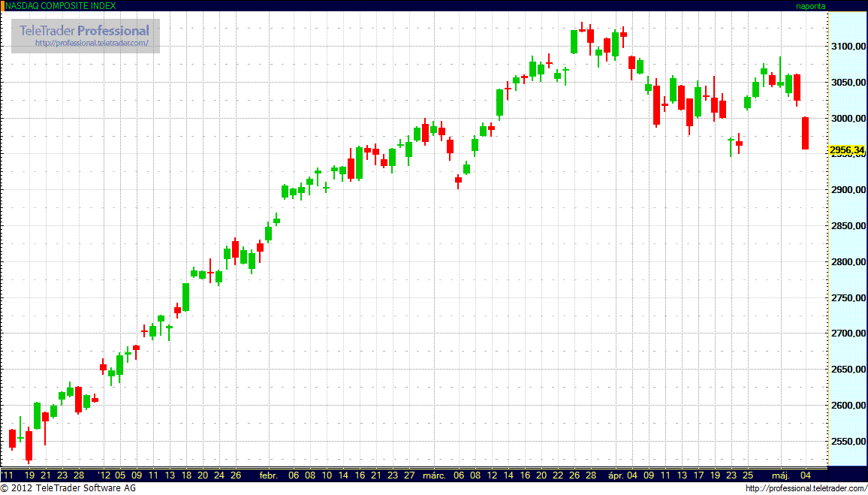Click the 2650,00 price axis label
This screenshot has height=495, width=868.
point(849,370)
